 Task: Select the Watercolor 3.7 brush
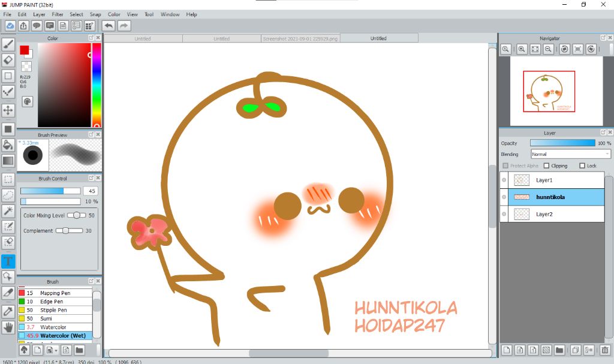[x=55, y=327]
